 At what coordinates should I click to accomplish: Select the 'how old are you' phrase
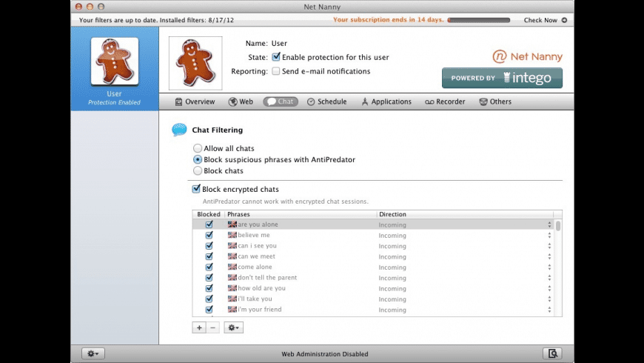(261, 289)
